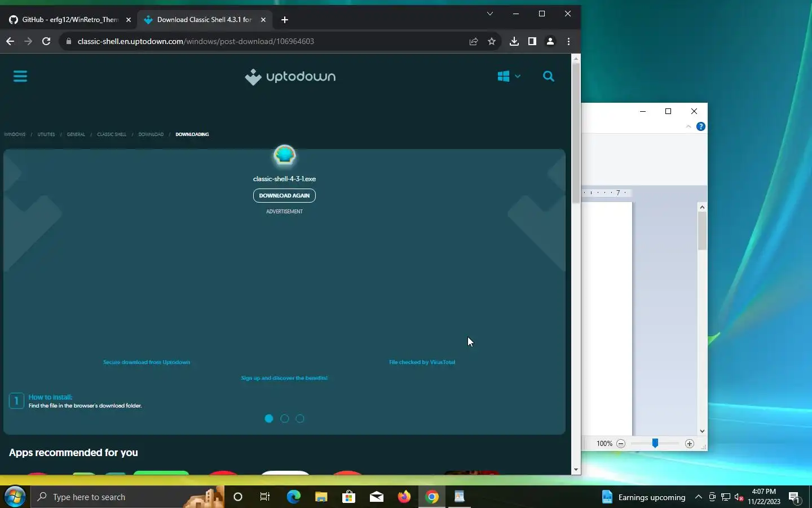This screenshot has width=812, height=508.
Task: Close the Download Classic Shell tab
Action: pos(263,20)
